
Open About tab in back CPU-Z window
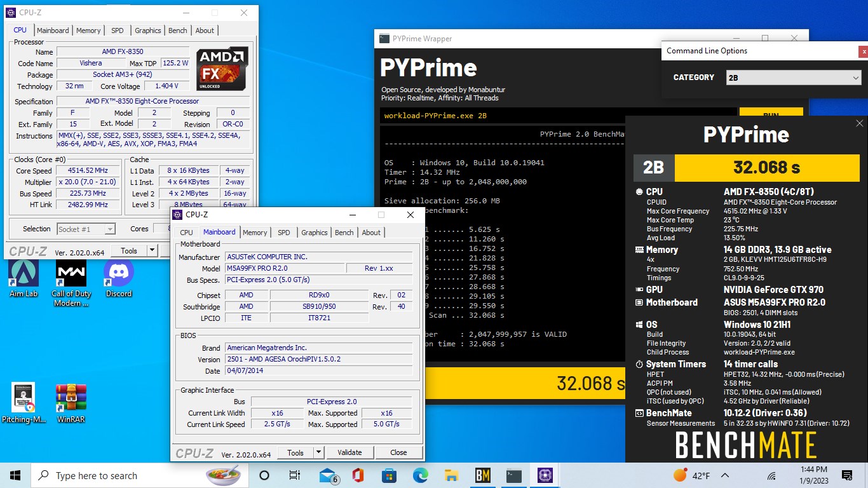(x=205, y=30)
